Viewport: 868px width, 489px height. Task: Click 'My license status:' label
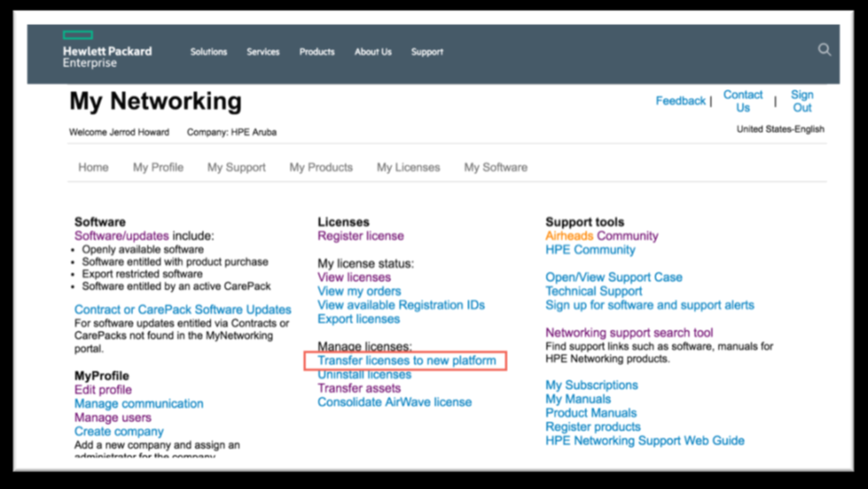pyautogui.click(x=366, y=263)
